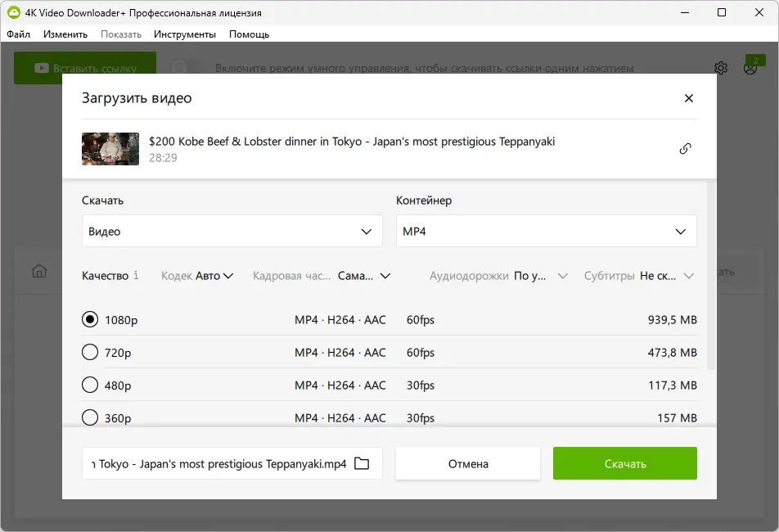Select the 360p quality option
The image size is (779, 532).
click(x=90, y=417)
